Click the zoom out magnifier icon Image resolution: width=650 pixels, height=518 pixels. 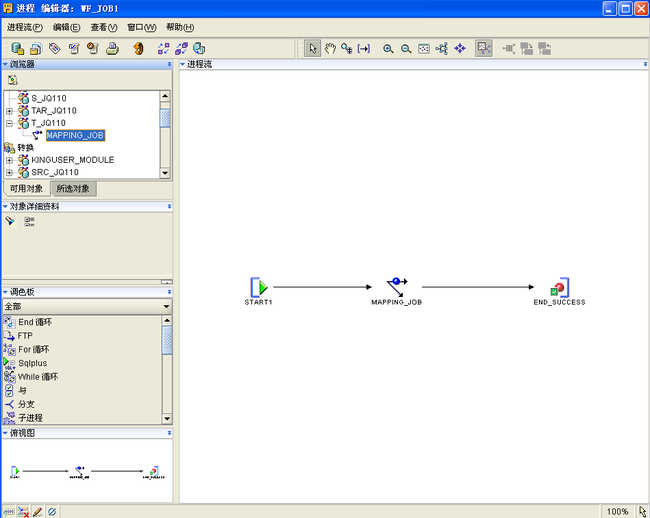[406, 49]
